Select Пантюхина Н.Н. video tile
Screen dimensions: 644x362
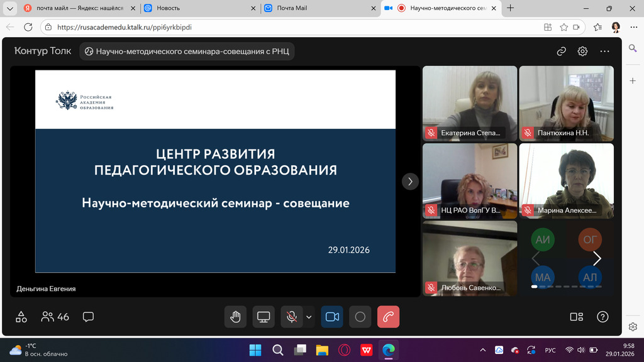click(566, 103)
